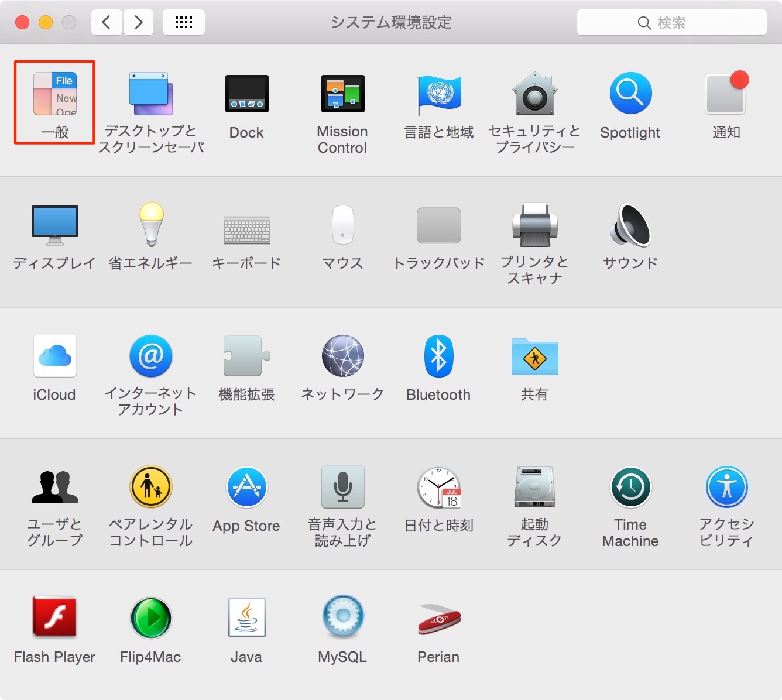Open 音声入力と読み上げ microphone icon
The image size is (782, 700).
pyautogui.click(x=343, y=487)
